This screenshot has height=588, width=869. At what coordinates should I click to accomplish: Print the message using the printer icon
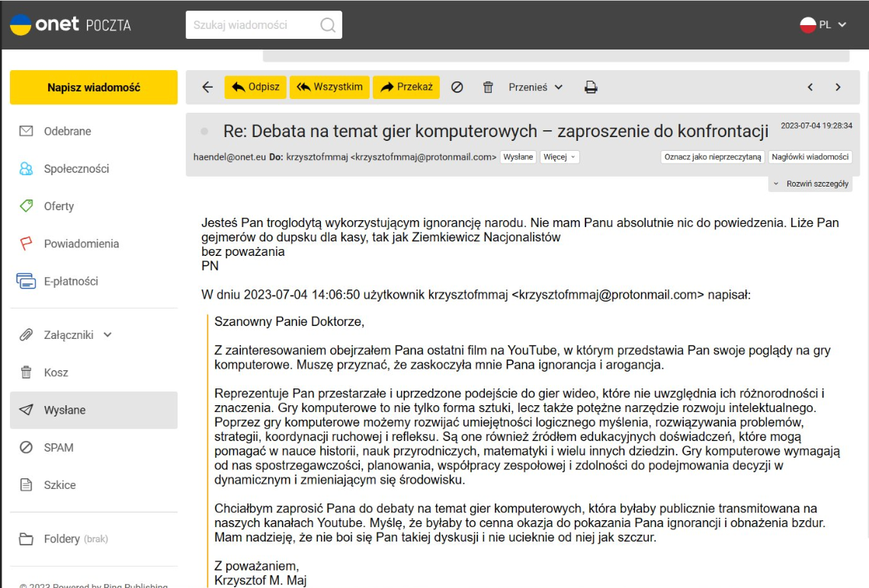click(591, 88)
